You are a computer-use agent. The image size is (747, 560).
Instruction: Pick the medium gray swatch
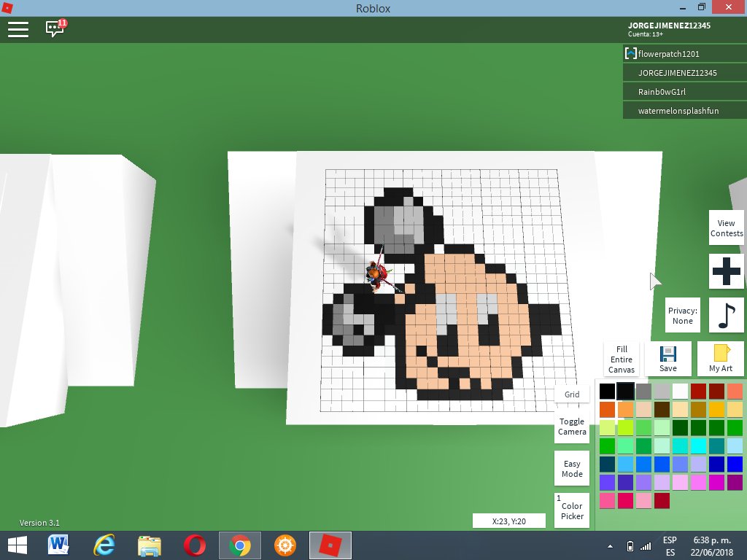(x=643, y=392)
